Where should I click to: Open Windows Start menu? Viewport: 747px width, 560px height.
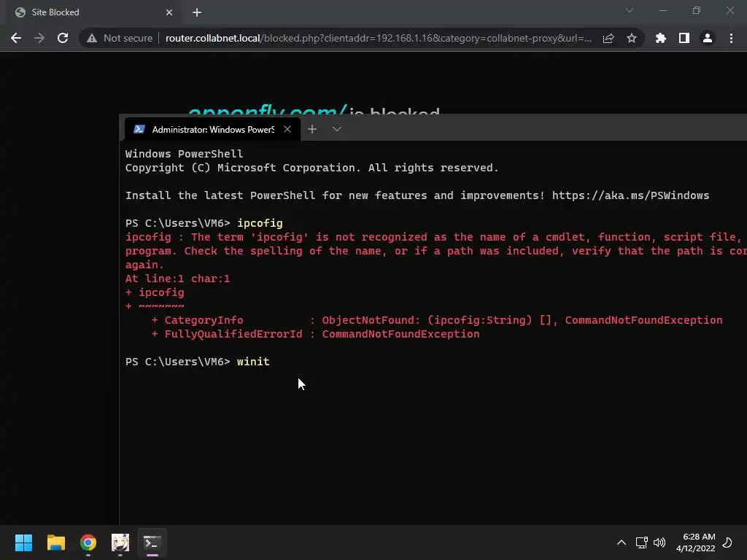point(23,542)
